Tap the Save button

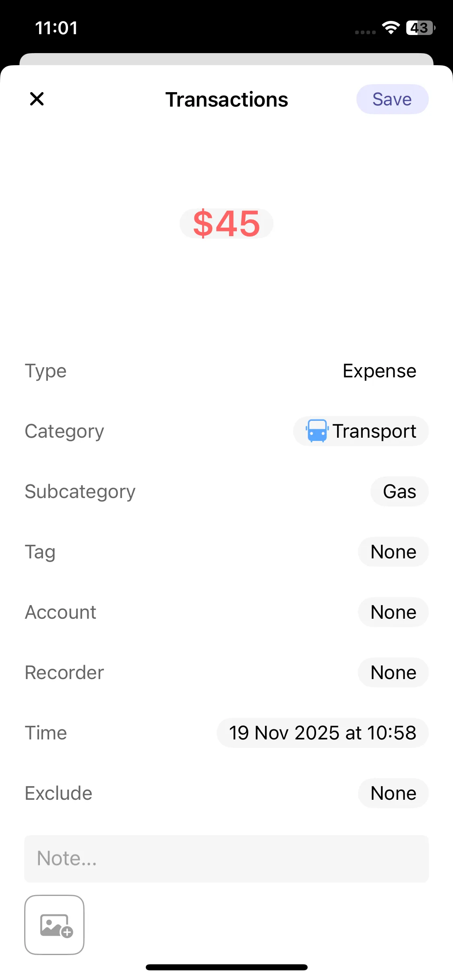tap(392, 99)
